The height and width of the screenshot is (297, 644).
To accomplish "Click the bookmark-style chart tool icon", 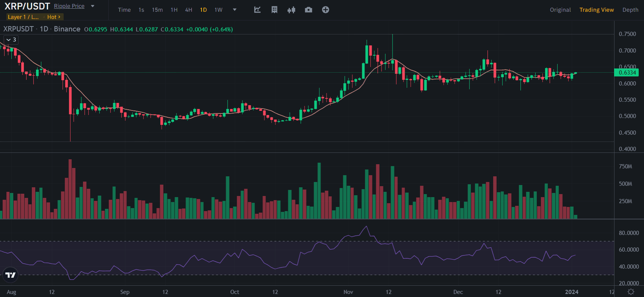I will click(x=274, y=10).
